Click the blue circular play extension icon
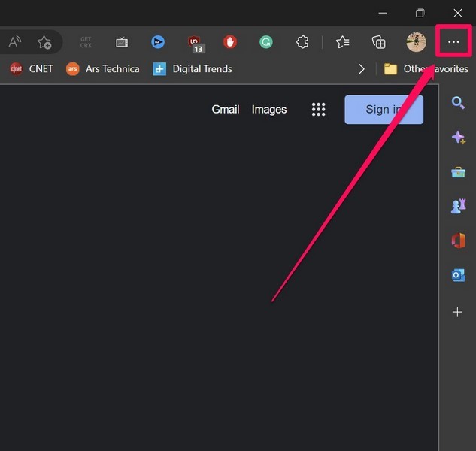Viewport: 476px width, 451px height. pyautogui.click(x=158, y=42)
